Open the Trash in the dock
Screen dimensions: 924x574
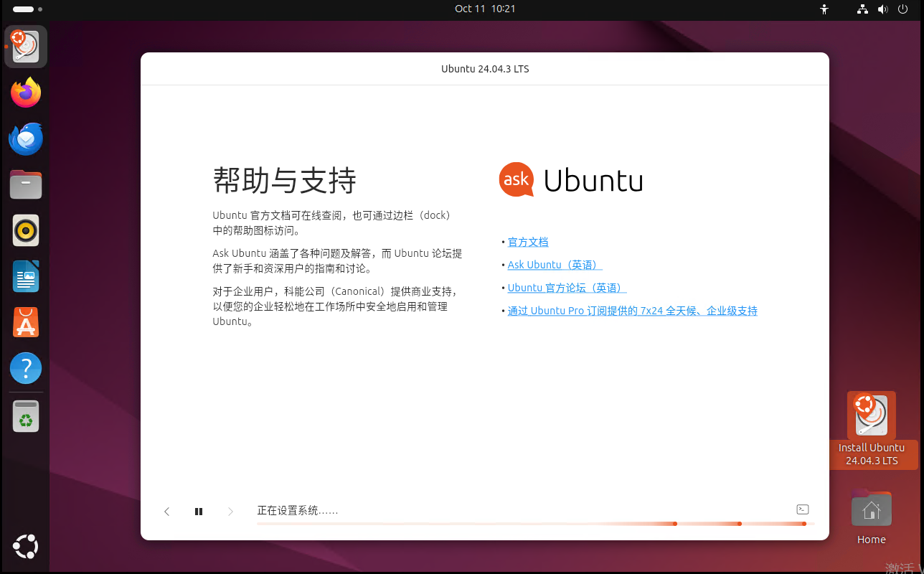click(26, 416)
